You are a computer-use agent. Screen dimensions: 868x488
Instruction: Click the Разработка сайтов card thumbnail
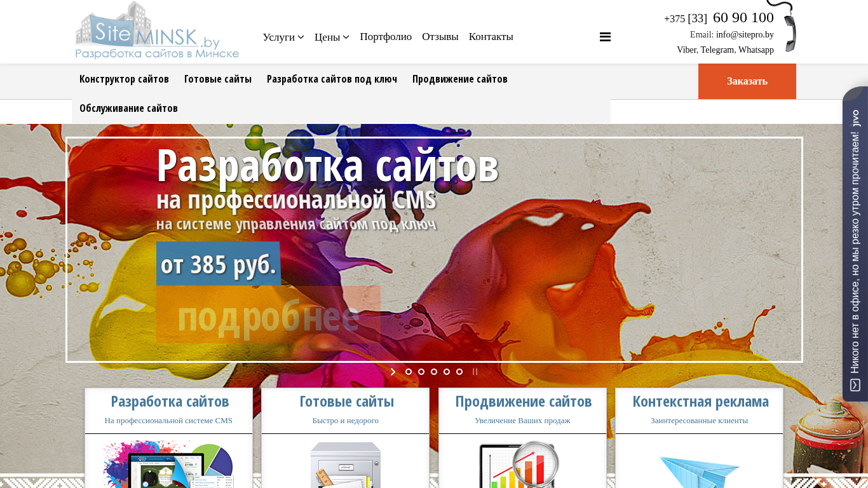tap(168, 464)
